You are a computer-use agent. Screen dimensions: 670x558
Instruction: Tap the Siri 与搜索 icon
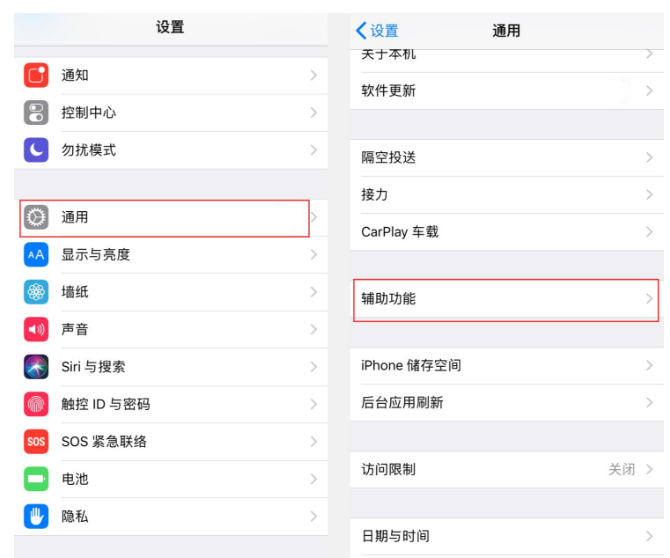click(x=36, y=367)
